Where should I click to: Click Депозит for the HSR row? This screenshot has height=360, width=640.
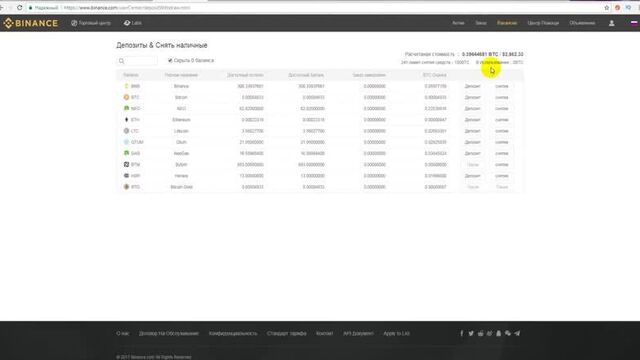pyautogui.click(x=473, y=176)
